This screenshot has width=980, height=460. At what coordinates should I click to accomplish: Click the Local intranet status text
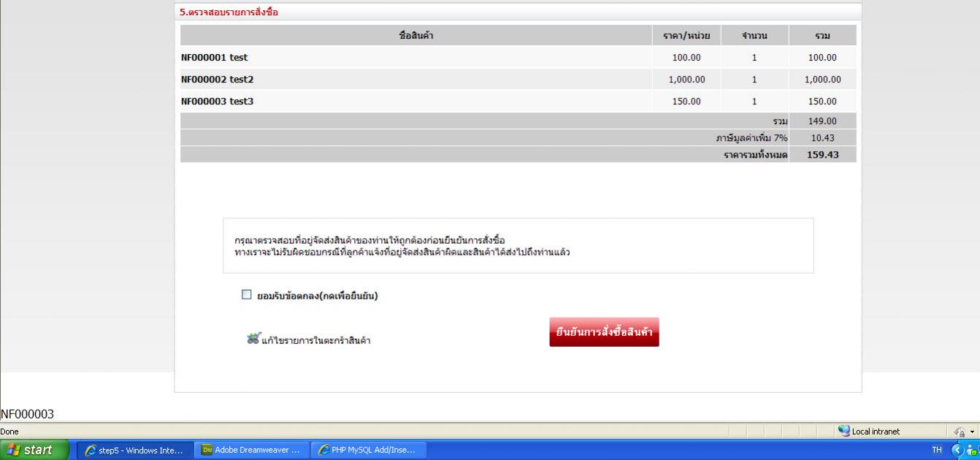click(876, 432)
